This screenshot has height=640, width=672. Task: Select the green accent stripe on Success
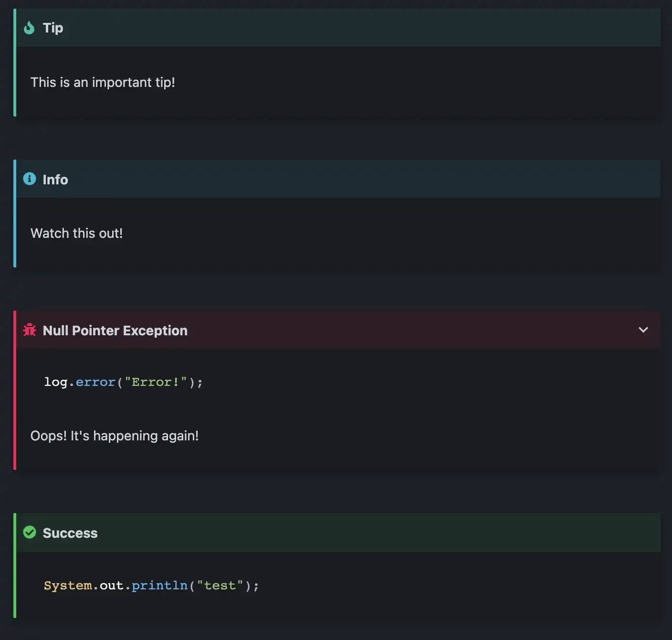click(x=15, y=573)
